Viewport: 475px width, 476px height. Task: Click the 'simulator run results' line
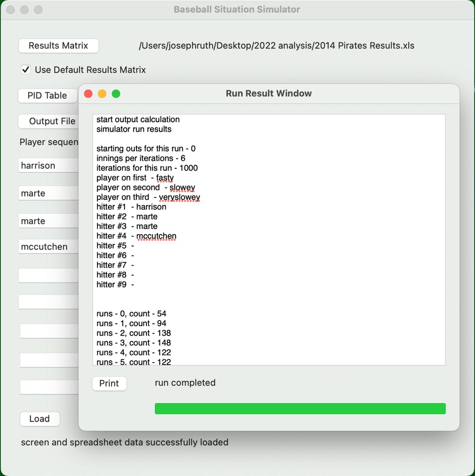click(134, 129)
